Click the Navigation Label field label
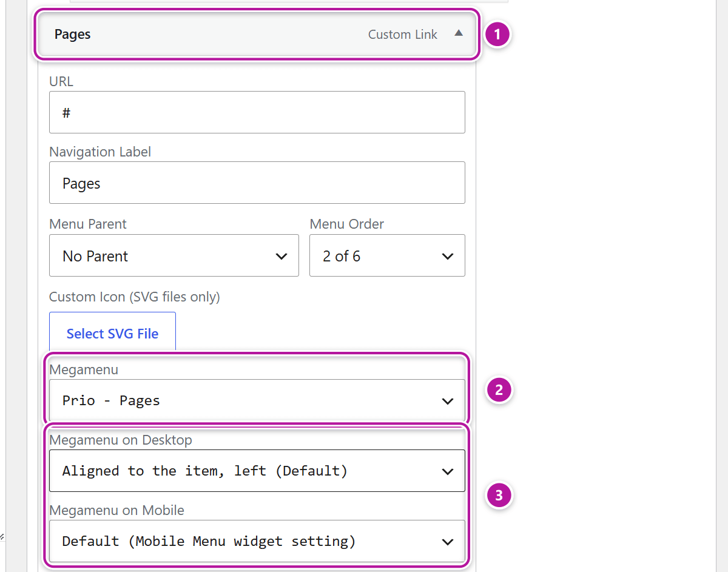This screenshot has width=728, height=572. [x=100, y=152]
